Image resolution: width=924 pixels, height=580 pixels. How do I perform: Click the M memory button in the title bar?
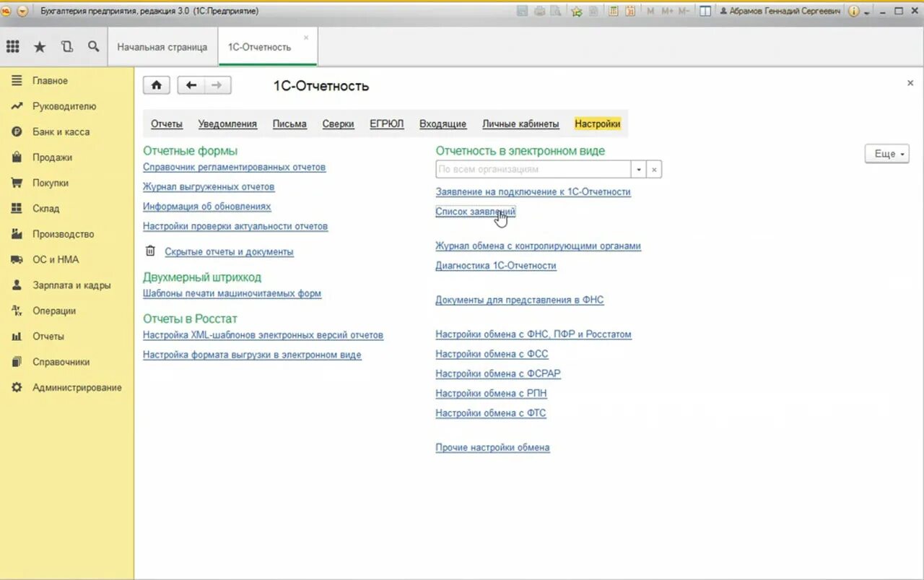[x=650, y=11]
